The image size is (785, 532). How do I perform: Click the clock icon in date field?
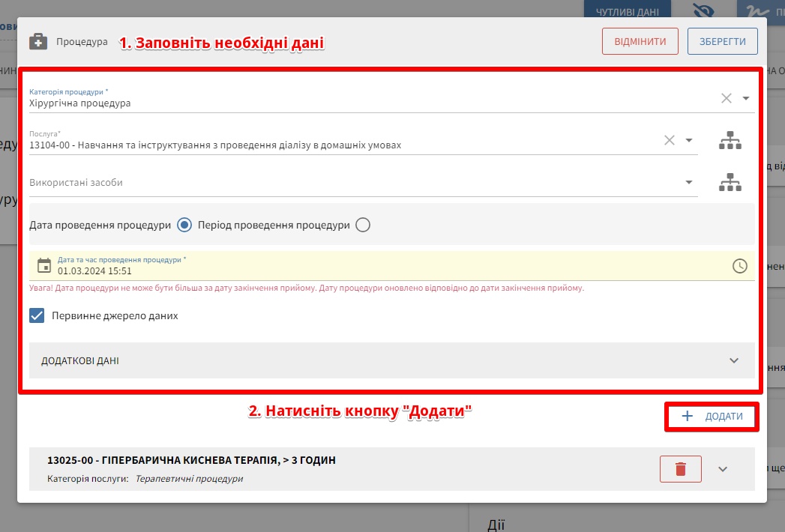pyautogui.click(x=739, y=266)
